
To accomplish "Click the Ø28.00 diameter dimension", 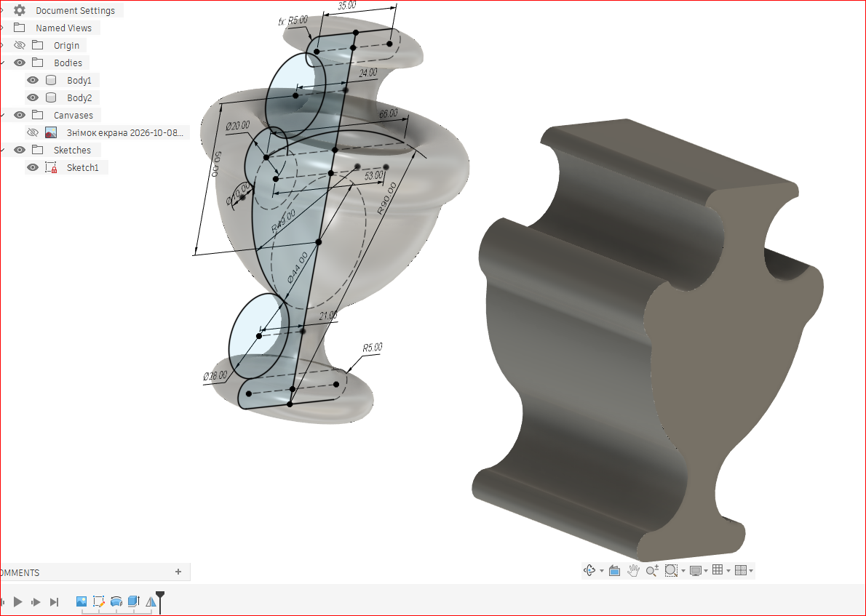I will tap(215, 376).
